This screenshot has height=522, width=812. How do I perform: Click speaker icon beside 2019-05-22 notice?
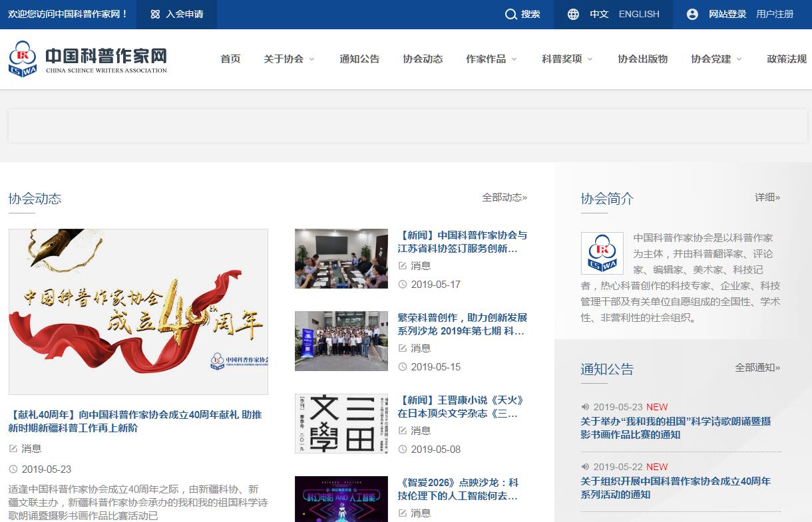pos(585,467)
